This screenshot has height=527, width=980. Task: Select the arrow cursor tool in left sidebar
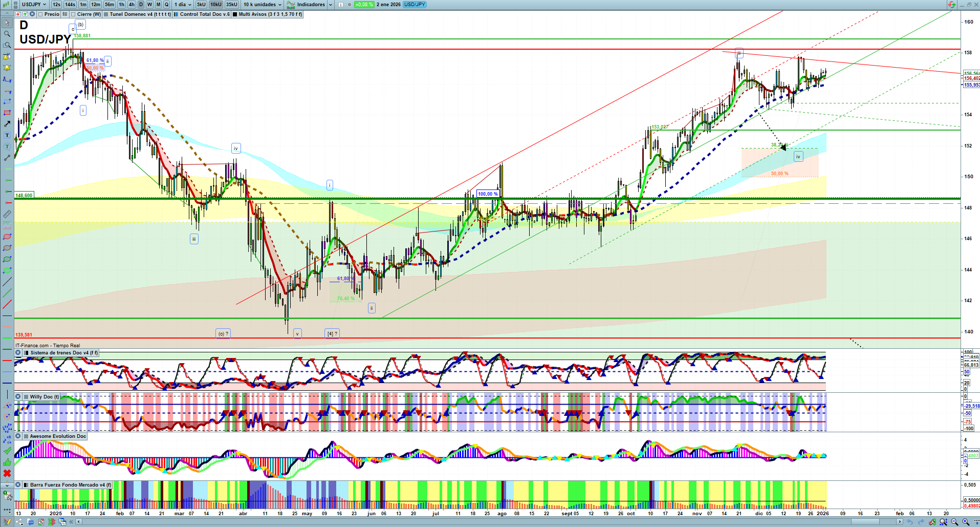pyautogui.click(x=7, y=23)
